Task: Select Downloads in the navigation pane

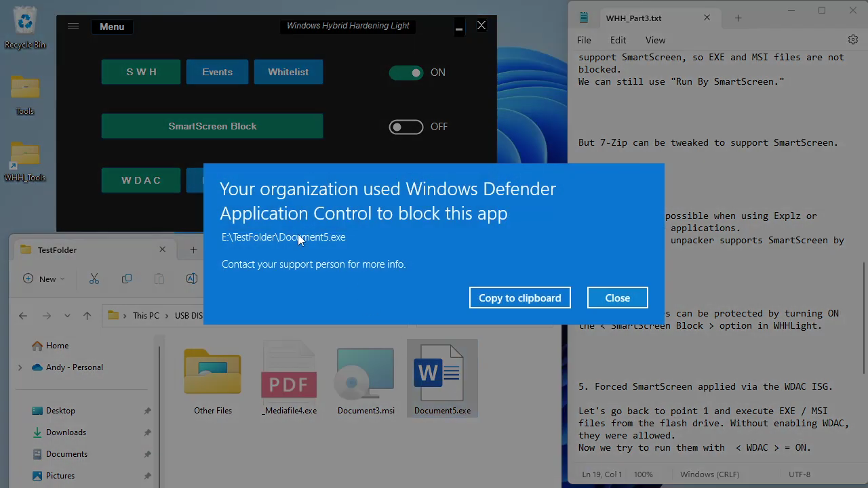Action: [x=66, y=432]
